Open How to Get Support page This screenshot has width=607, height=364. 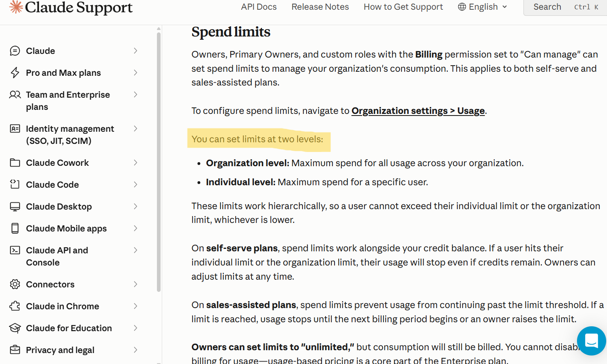(403, 7)
